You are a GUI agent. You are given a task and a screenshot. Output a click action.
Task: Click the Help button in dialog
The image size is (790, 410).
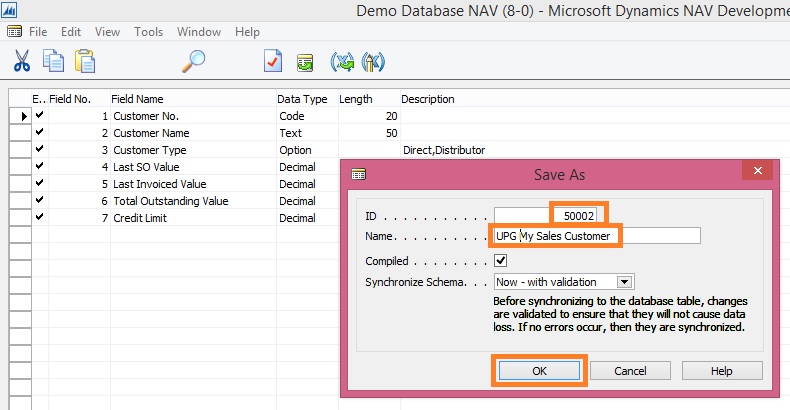point(722,370)
